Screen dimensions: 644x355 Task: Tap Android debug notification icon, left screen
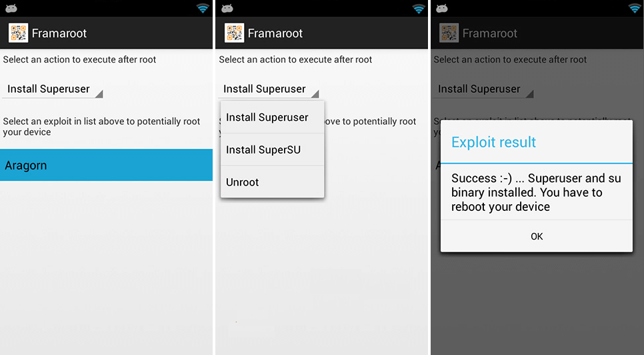click(x=11, y=8)
